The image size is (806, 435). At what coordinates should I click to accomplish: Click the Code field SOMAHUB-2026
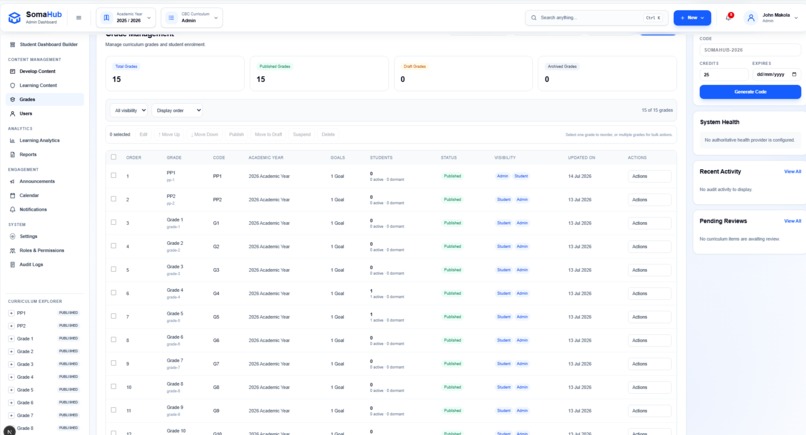[750, 50]
